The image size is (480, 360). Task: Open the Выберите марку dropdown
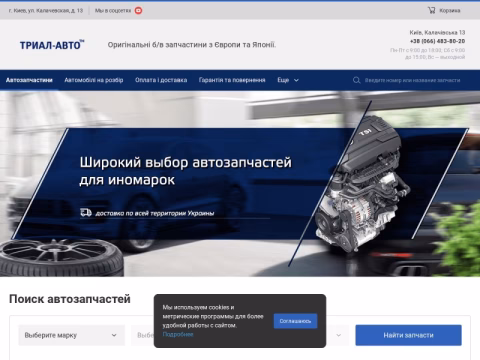pos(71,335)
